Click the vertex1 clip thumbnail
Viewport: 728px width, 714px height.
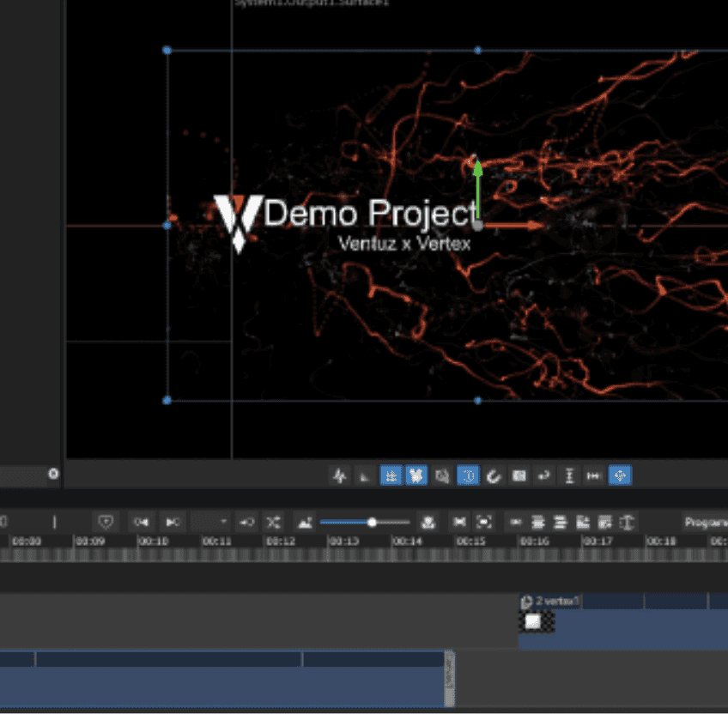535,621
